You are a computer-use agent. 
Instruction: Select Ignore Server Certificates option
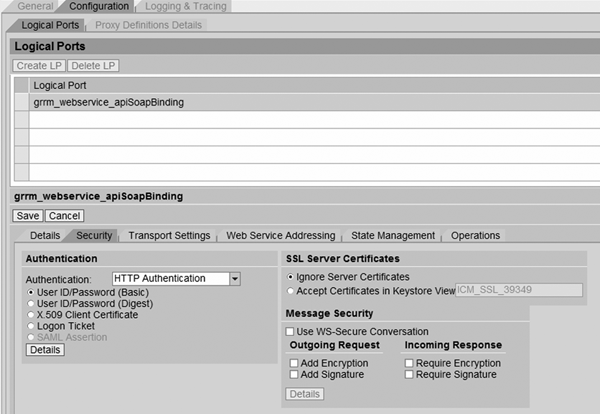(291, 276)
